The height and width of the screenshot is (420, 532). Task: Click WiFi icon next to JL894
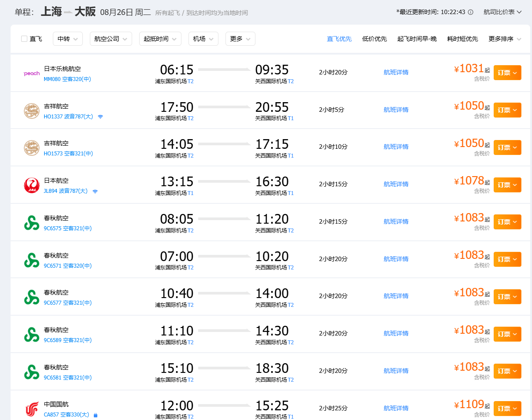coord(95,191)
